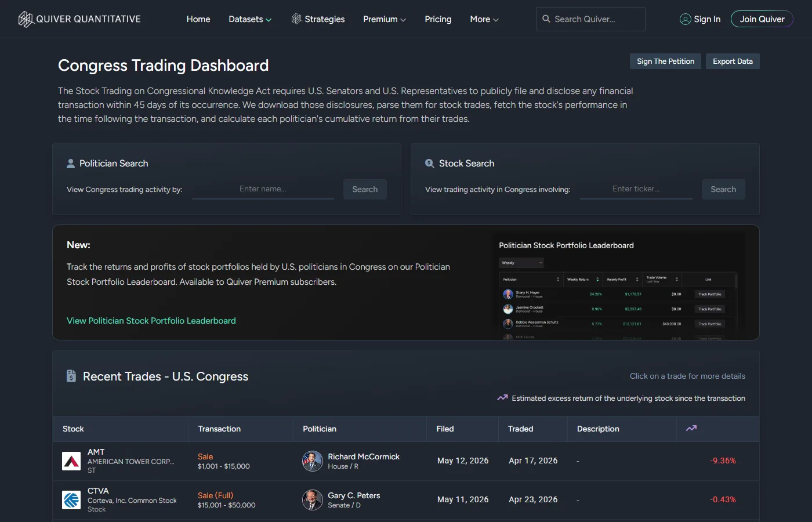Click the Politician Search person icon

pyautogui.click(x=71, y=164)
